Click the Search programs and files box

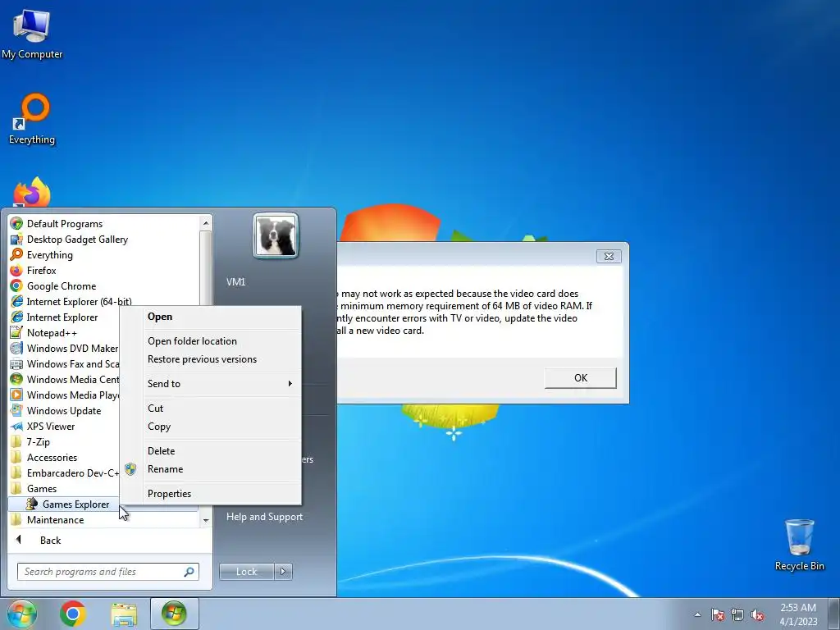[107, 572]
